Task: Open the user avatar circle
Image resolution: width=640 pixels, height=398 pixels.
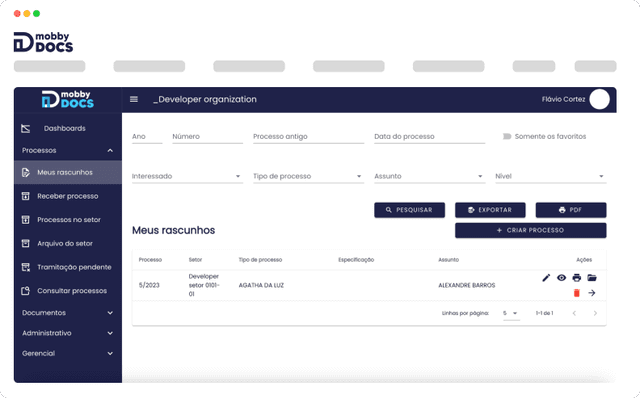Action: coord(599,99)
